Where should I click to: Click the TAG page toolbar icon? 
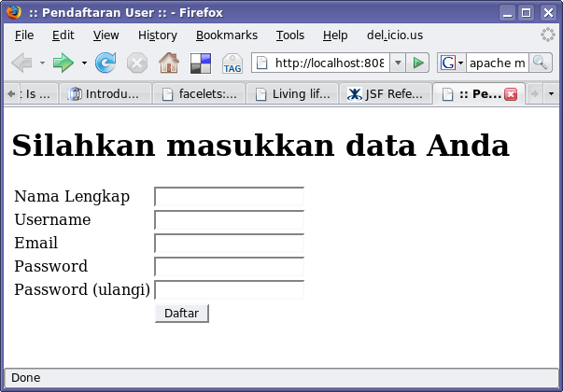pos(232,63)
